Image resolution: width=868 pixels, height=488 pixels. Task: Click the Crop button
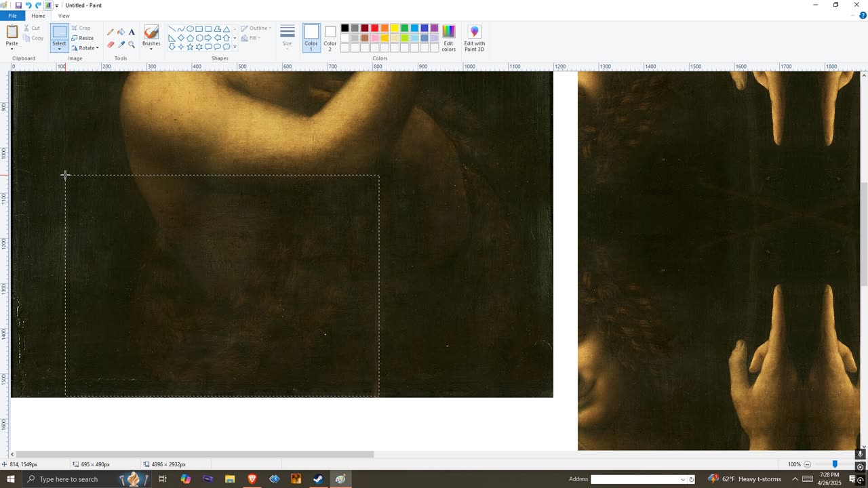click(81, 28)
